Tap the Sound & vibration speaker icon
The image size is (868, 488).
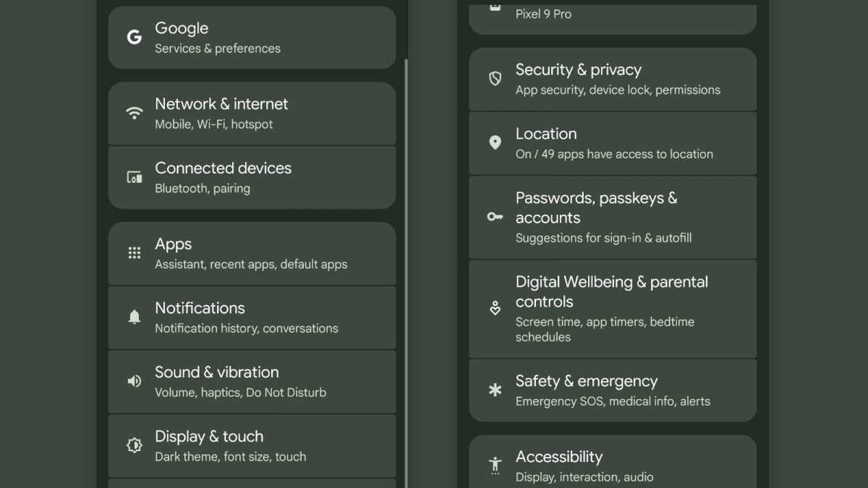(x=134, y=381)
